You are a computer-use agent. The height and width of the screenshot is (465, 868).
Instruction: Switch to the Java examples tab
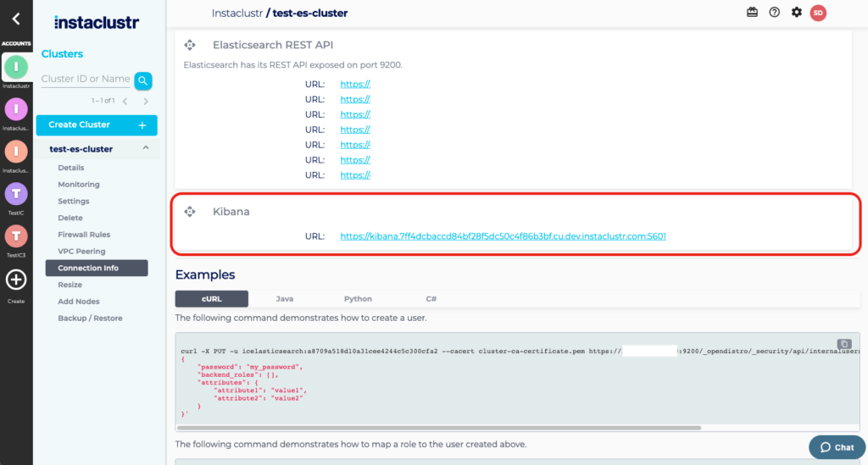(x=284, y=299)
